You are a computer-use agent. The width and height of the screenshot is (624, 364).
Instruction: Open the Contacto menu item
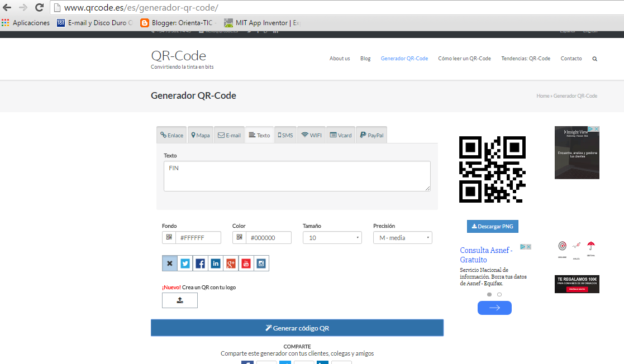571,59
